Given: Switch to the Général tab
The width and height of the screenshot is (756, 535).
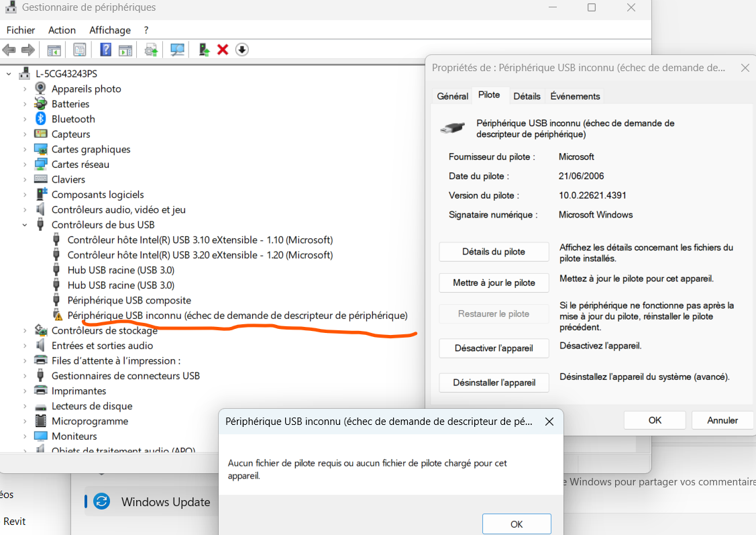Looking at the screenshot, I should pos(452,96).
